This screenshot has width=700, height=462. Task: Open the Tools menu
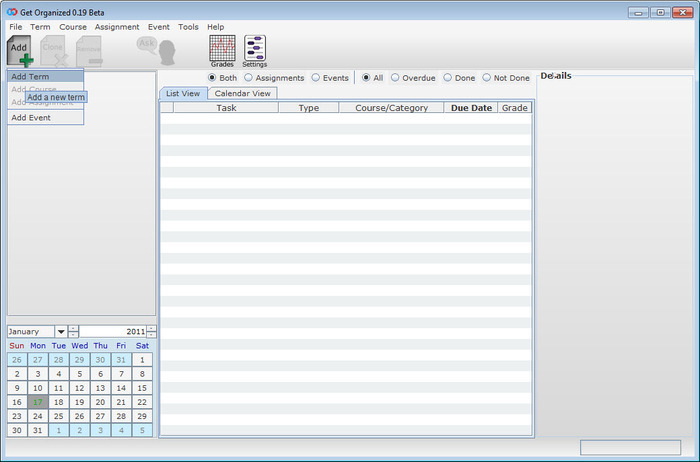pyautogui.click(x=188, y=27)
